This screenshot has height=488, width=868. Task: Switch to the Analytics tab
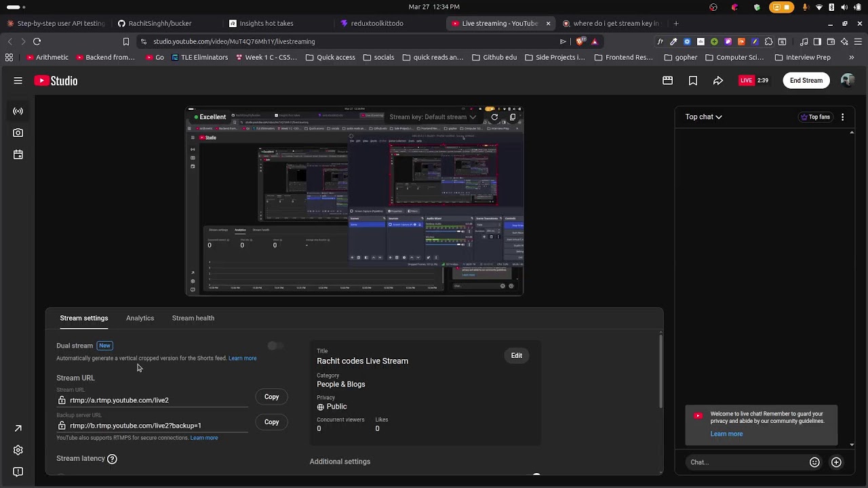click(140, 318)
